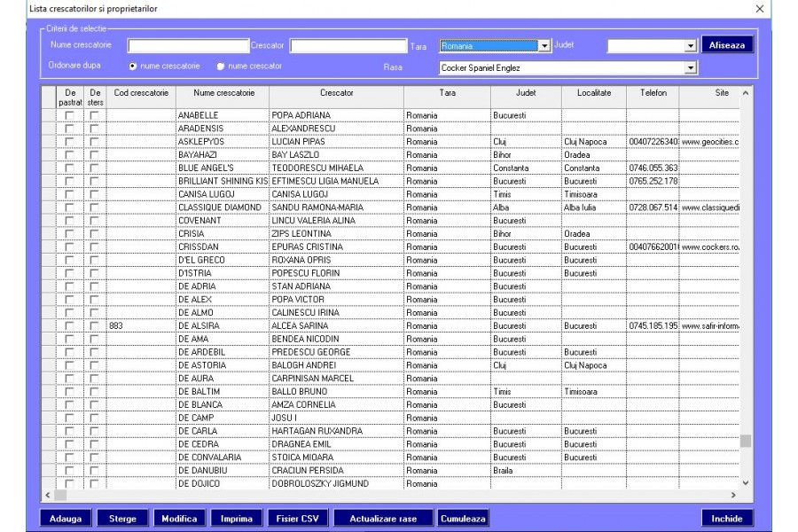Click the Nume crescatorie column header
Screen dimensions: 798x532
[223, 98]
